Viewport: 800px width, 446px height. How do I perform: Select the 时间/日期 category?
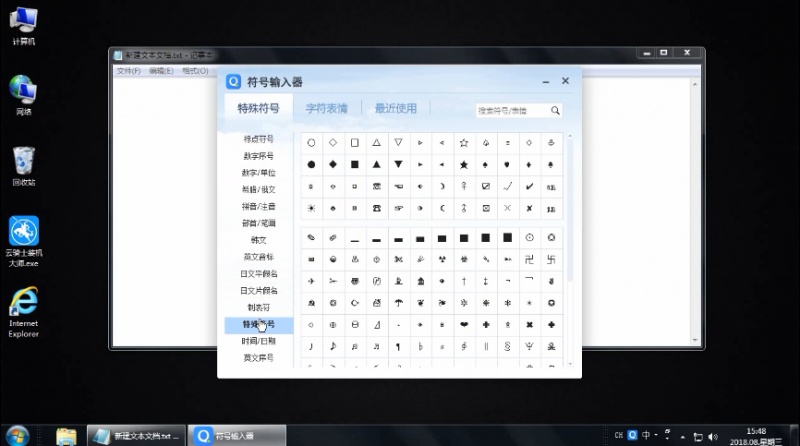tap(259, 341)
